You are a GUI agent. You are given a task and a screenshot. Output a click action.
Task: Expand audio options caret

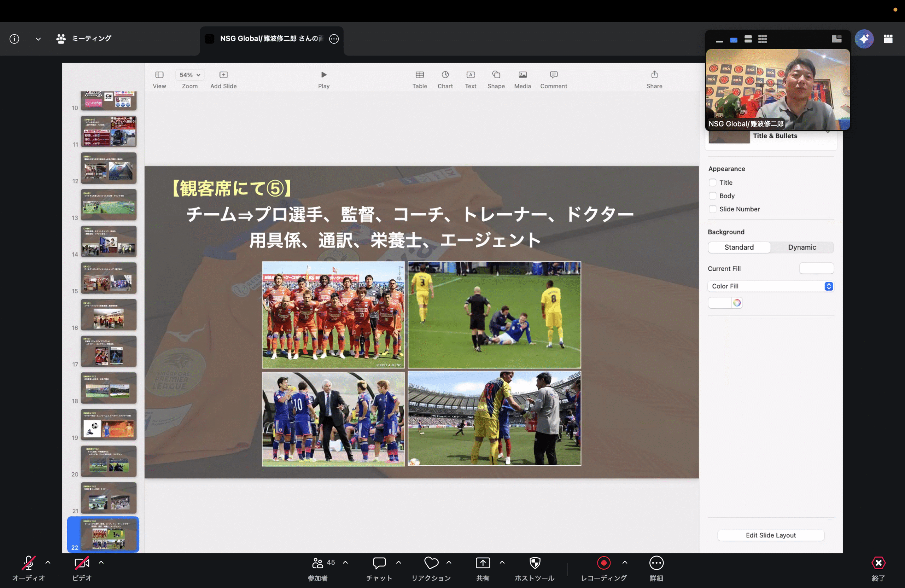pos(48,562)
